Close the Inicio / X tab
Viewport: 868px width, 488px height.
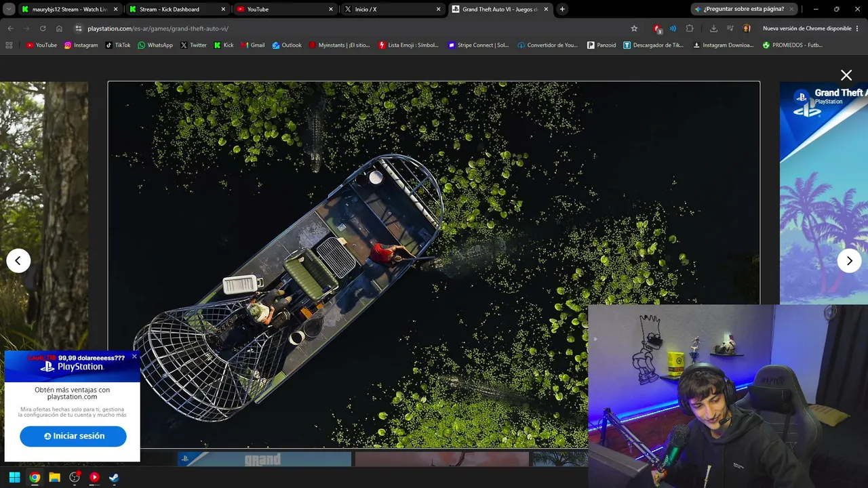click(438, 9)
